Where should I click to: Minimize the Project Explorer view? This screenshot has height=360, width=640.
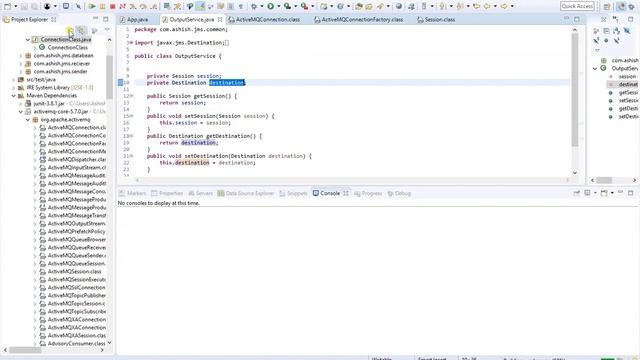tap(96, 19)
